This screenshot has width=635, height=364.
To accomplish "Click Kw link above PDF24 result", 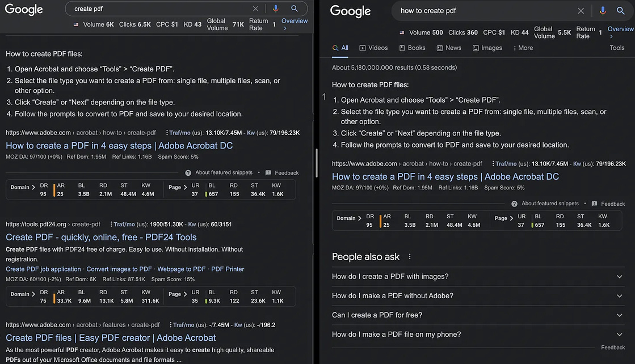I will click(x=192, y=224).
